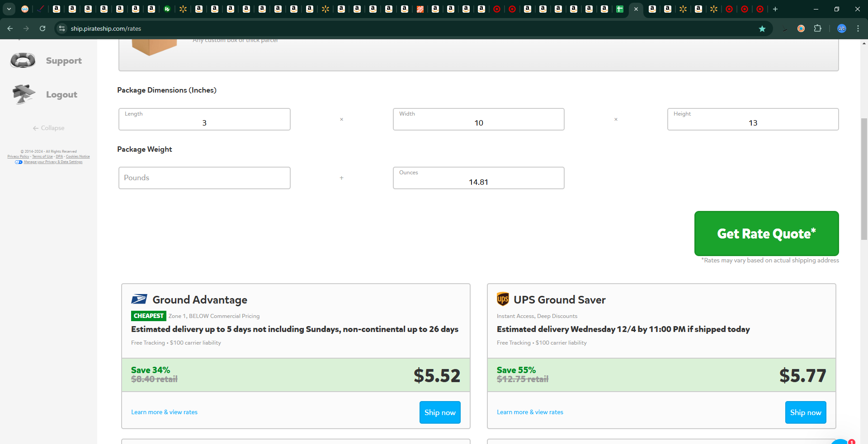Go back to the previous page
Viewport: 868px width, 444px height.
click(10, 28)
